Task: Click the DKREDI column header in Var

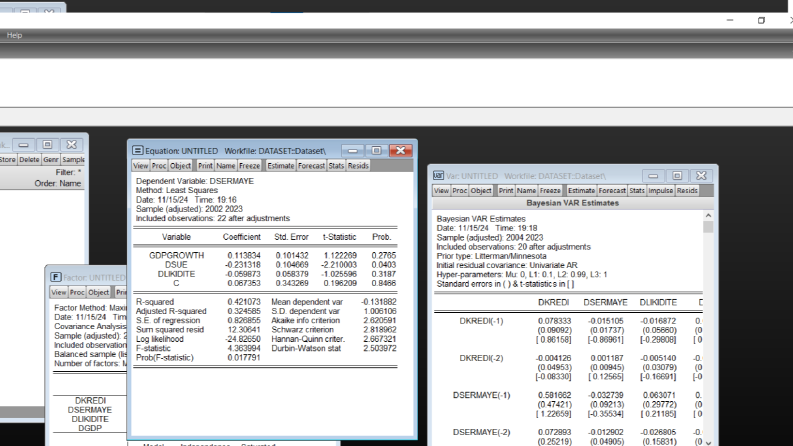Action: (553, 302)
